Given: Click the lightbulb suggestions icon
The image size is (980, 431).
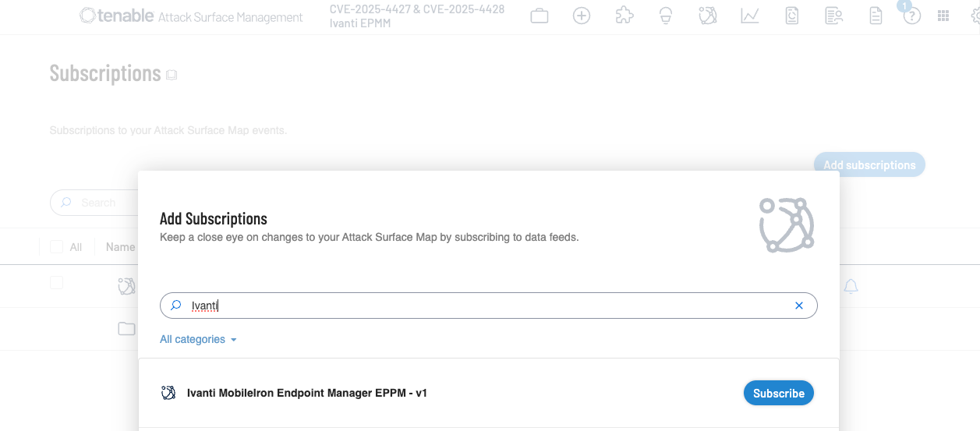Looking at the screenshot, I should pos(666,16).
